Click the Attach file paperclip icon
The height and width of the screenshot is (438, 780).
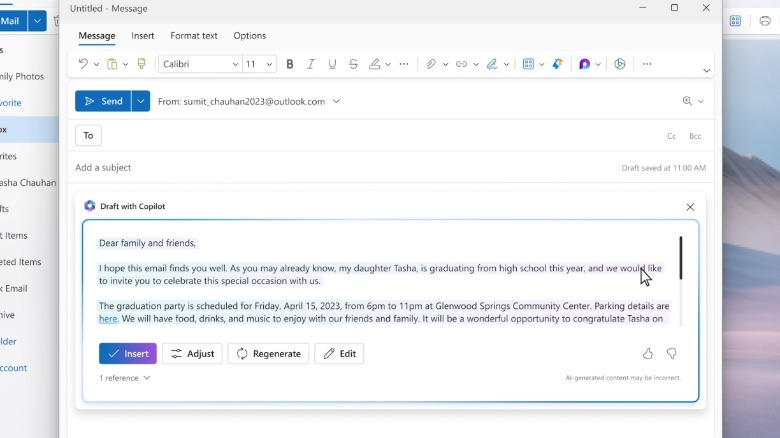[x=431, y=64]
